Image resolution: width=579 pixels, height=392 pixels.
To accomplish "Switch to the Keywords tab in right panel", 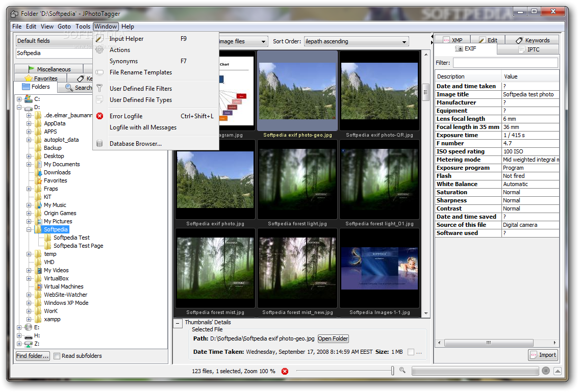I will (532, 40).
